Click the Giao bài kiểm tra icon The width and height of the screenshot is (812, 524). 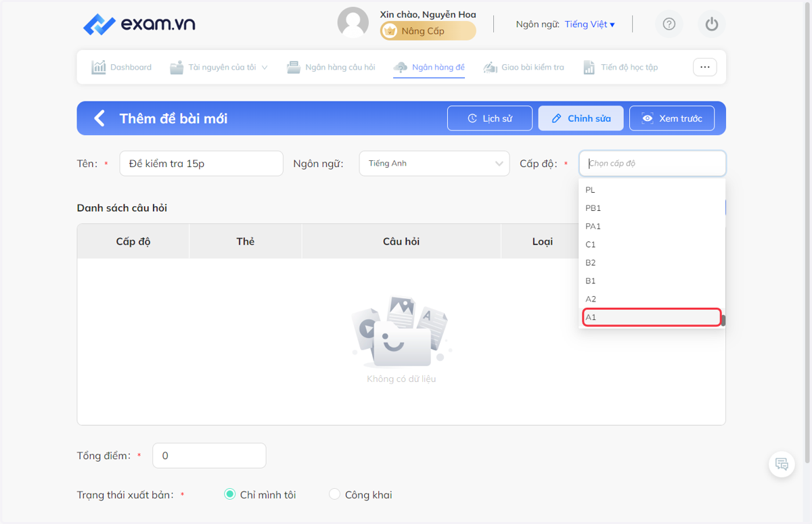click(x=490, y=67)
